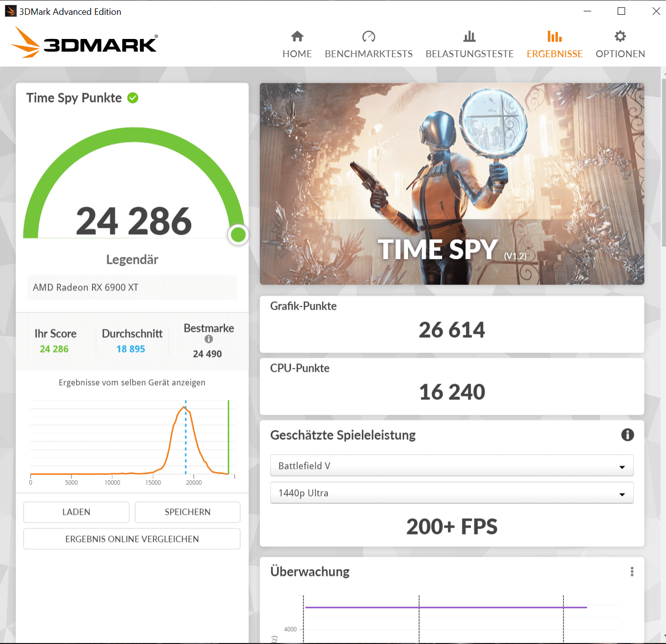
Task: Click the stress test bar chart icon
Action: tap(469, 36)
